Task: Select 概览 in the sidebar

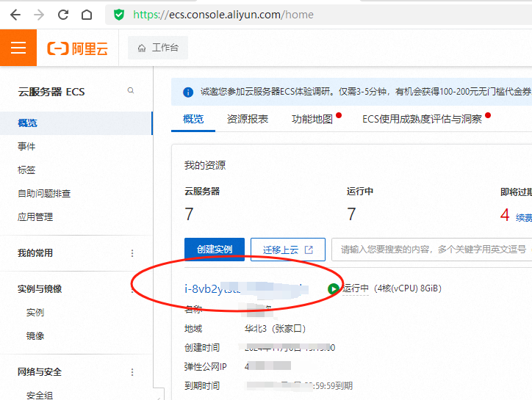Action: click(x=76, y=123)
